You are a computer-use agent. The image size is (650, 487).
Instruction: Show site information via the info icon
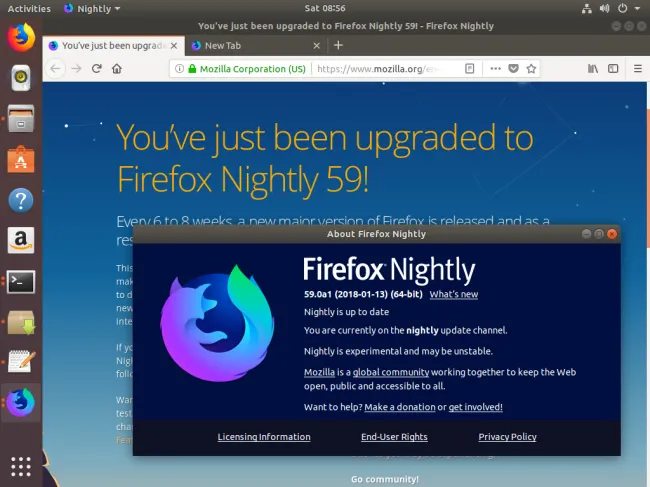(x=179, y=69)
